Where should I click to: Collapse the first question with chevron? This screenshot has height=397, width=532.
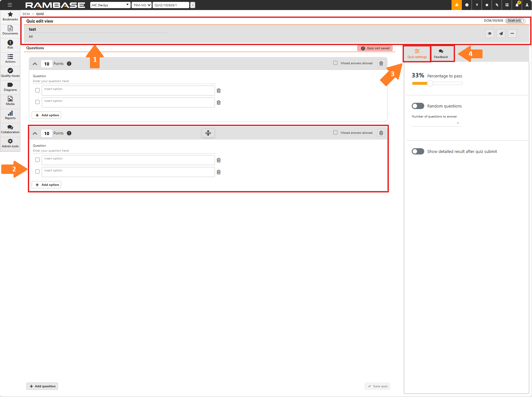(35, 64)
